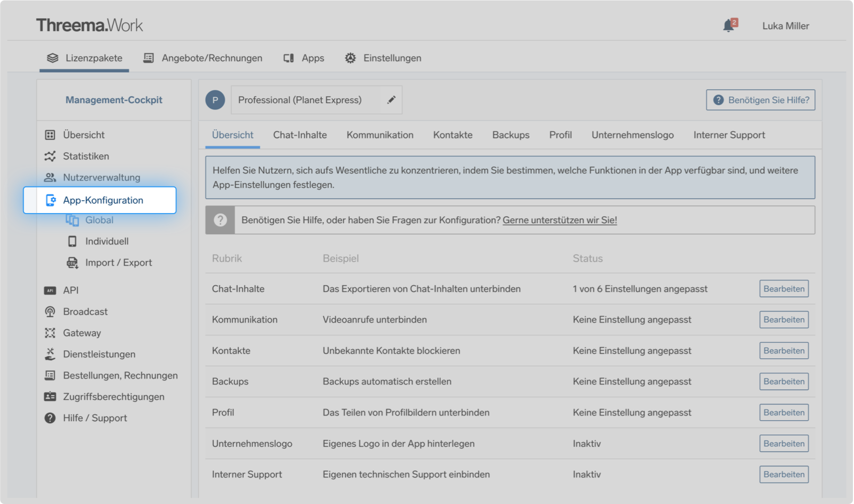The image size is (854, 504).
Task: Click "Unbekannte Kontakte blockieren" example text
Action: coord(391,351)
